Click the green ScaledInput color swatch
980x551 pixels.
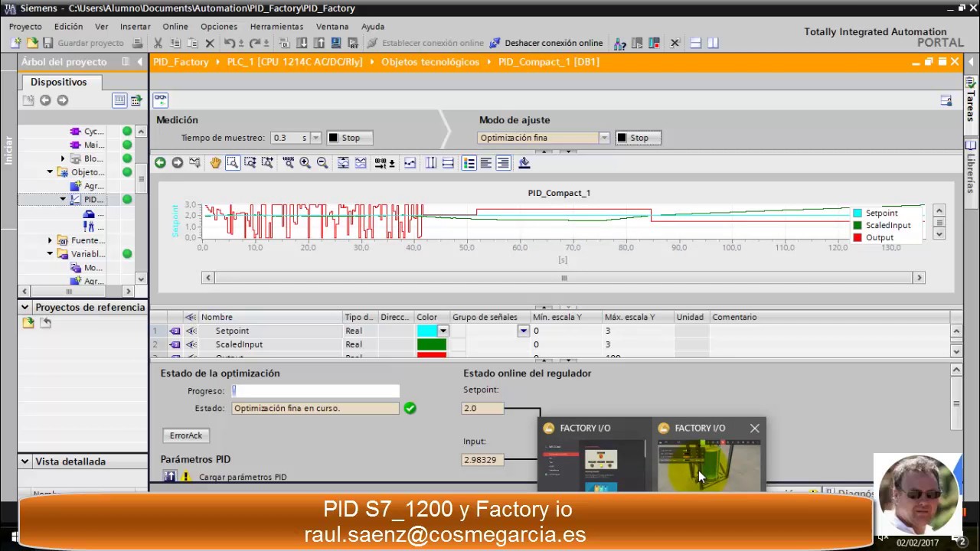click(x=431, y=344)
